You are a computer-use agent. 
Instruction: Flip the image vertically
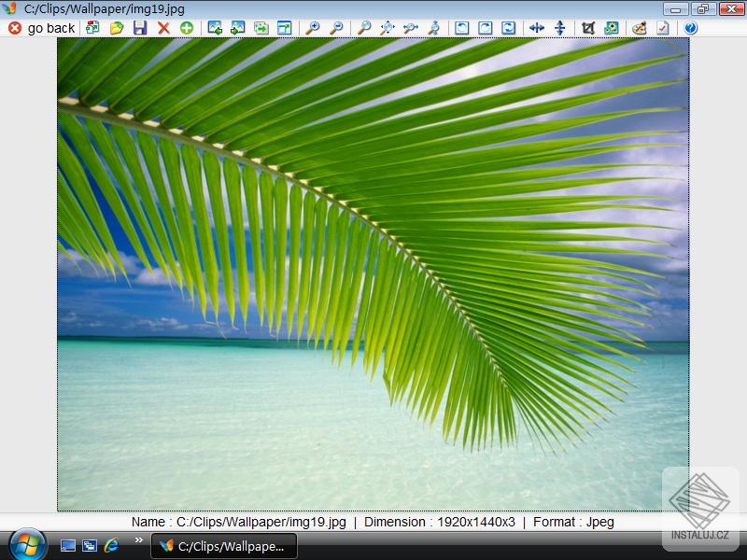(x=560, y=28)
